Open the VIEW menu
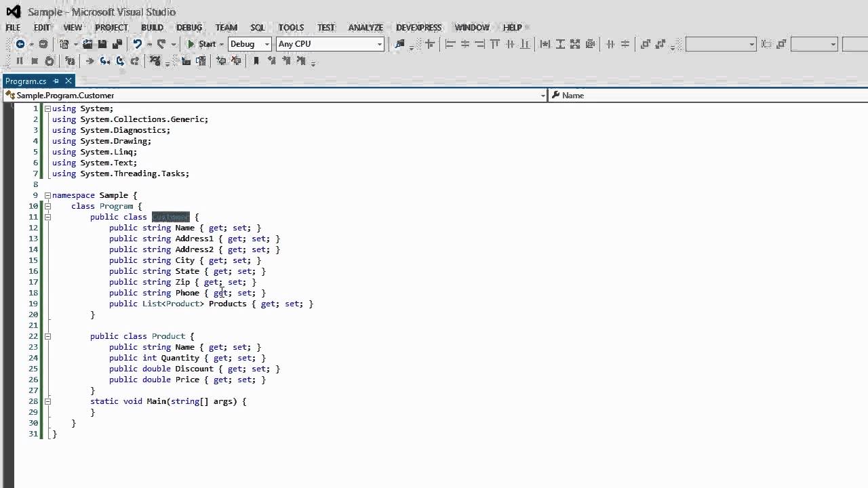This screenshot has width=868, height=488. coord(73,28)
